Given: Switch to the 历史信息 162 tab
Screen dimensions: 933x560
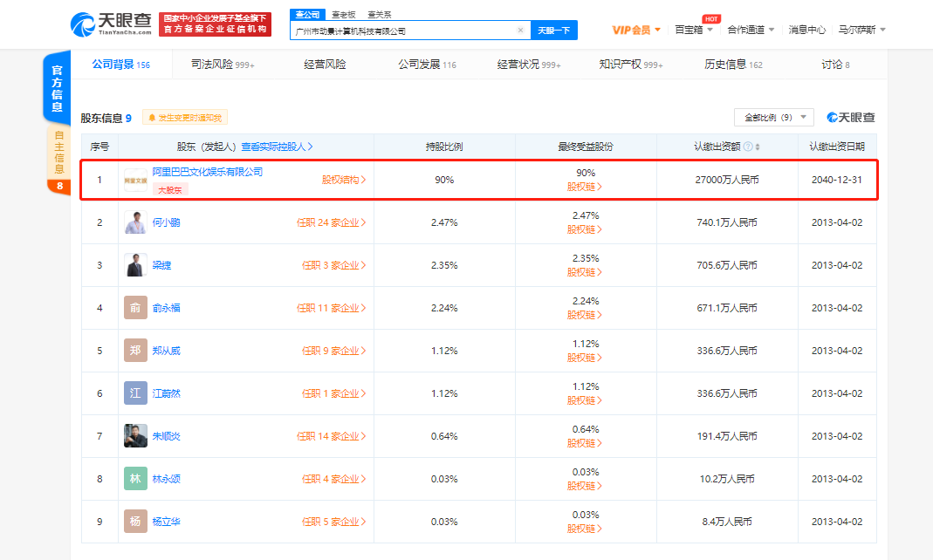Looking at the screenshot, I should [x=734, y=64].
